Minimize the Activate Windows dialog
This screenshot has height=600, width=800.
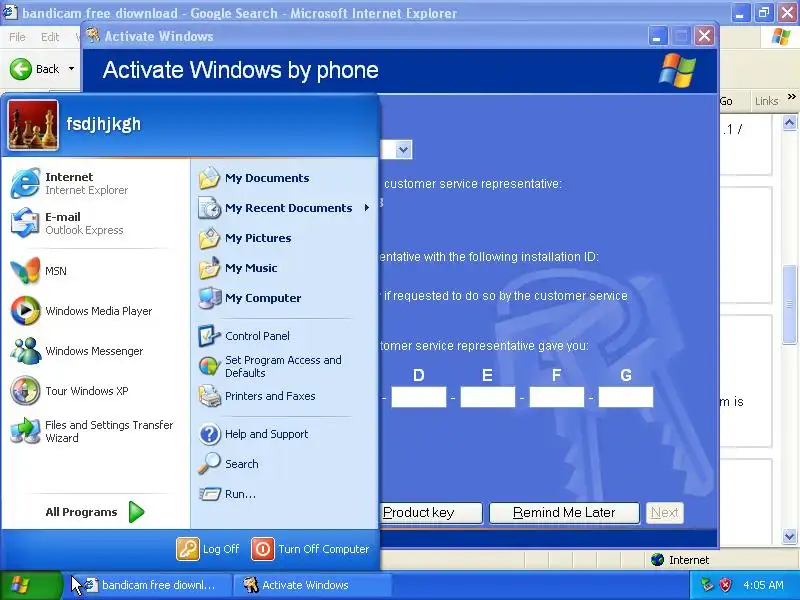coord(658,36)
